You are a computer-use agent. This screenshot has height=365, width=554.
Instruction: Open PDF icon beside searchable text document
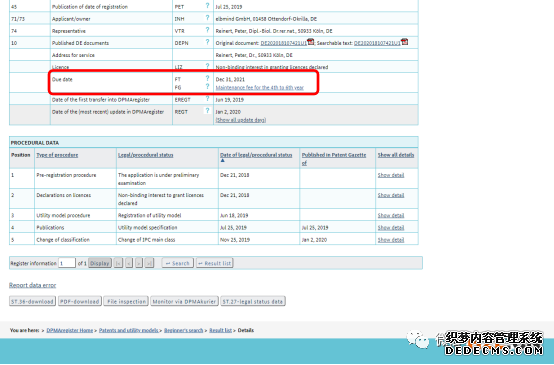(x=405, y=42)
